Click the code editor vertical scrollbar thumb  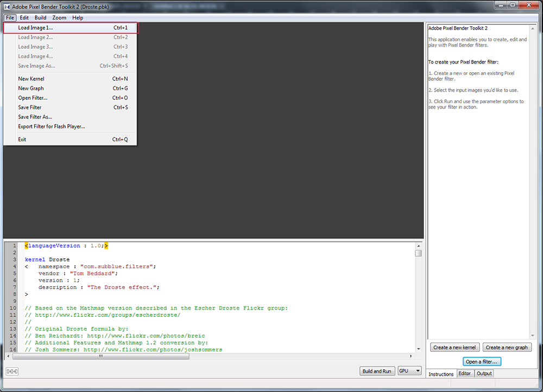[x=418, y=253]
